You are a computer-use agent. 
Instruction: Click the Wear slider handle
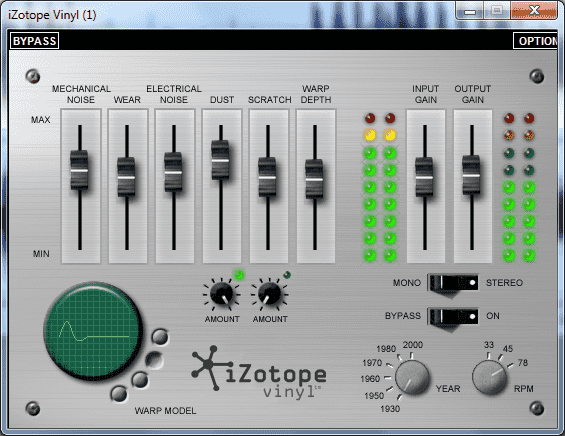(126, 177)
